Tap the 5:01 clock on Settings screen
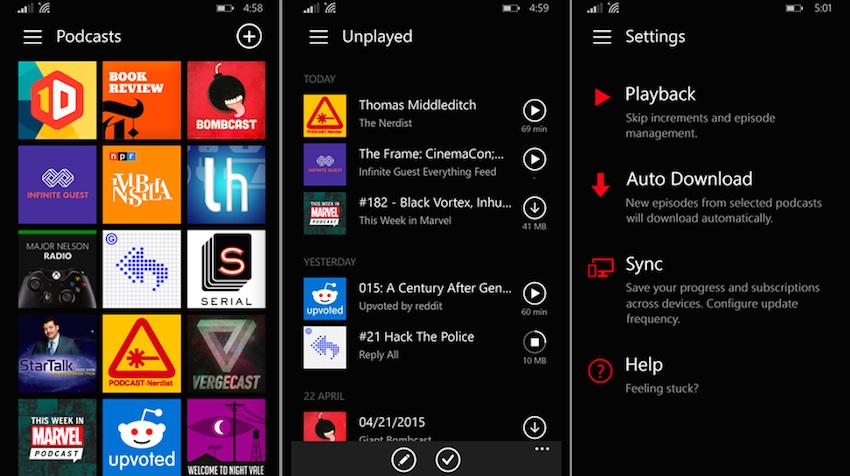Screen dimensions: 850x476 (x=822, y=8)
